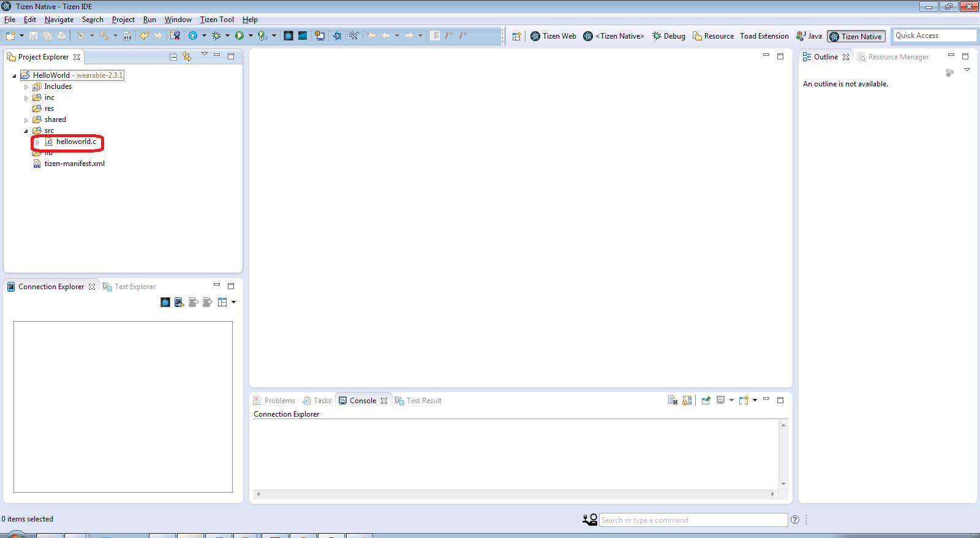The image size is (980, 538).
Task: Click the Emulator Manager icon in Connection Explorer
Action: pyautogui.click(x=165, y=302)
